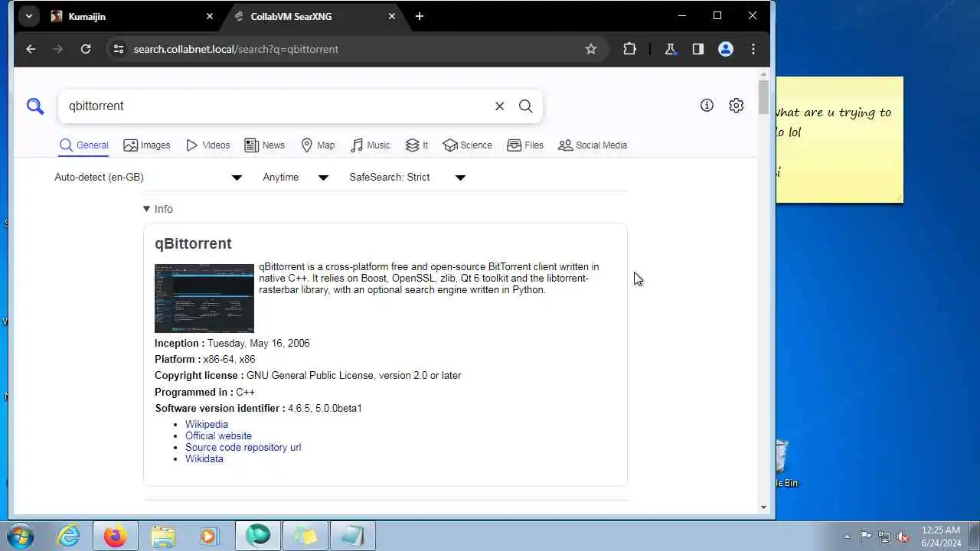Open the Wikipedia link
980x551 pixels.
(x=207, y=424)
